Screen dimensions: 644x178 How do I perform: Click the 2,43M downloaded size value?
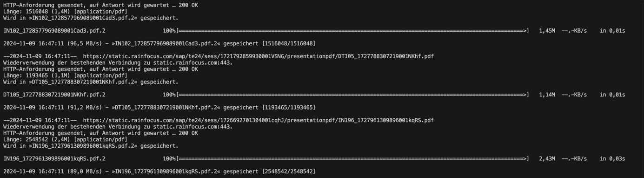pyautogui.click(x=547, y=158)
